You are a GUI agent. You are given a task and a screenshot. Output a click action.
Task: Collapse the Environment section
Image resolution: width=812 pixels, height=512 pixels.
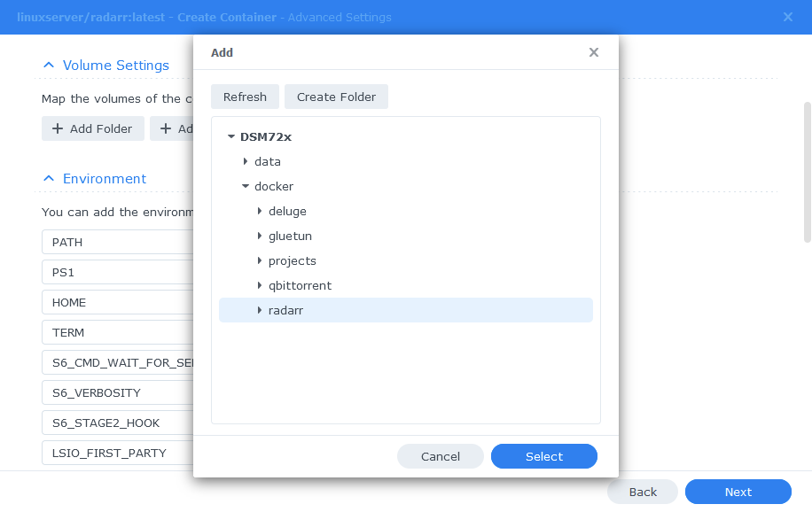coord(49,179)
